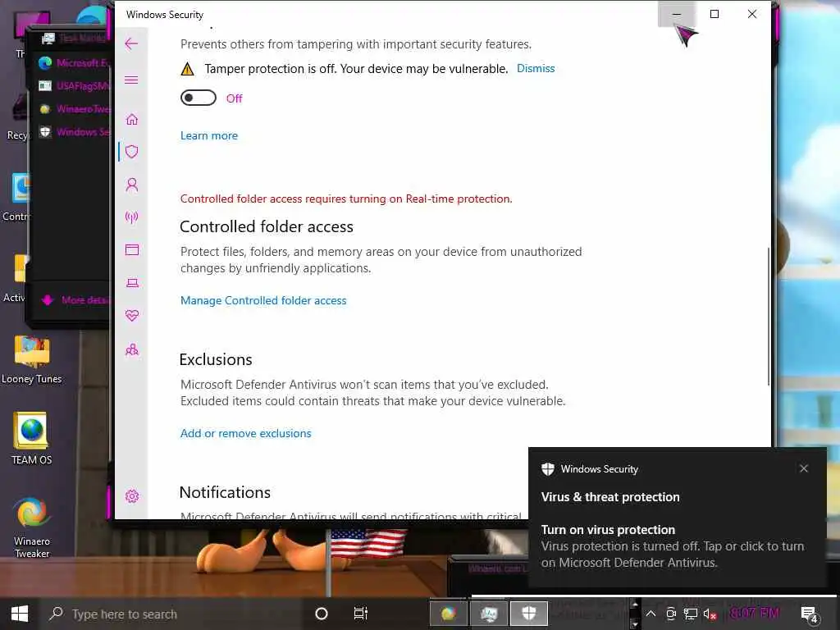The width and height of the screenshot is (840, 630).
Task: Select WinaeroTweaker row in Task Manager
Action: tap(73, 109)
